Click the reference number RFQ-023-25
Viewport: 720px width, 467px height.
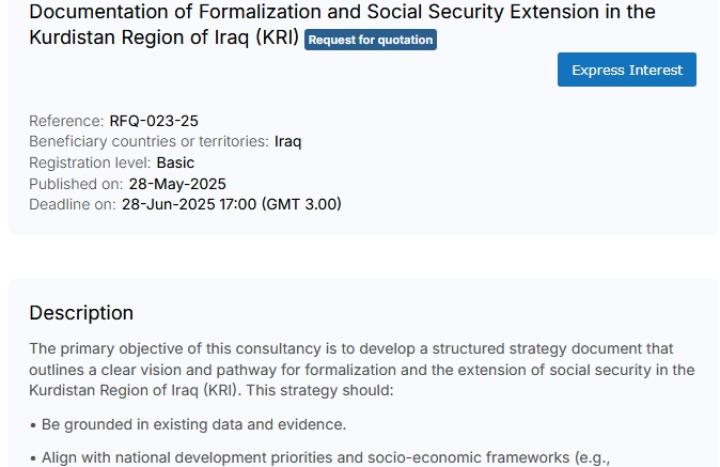tap(154, 121)
